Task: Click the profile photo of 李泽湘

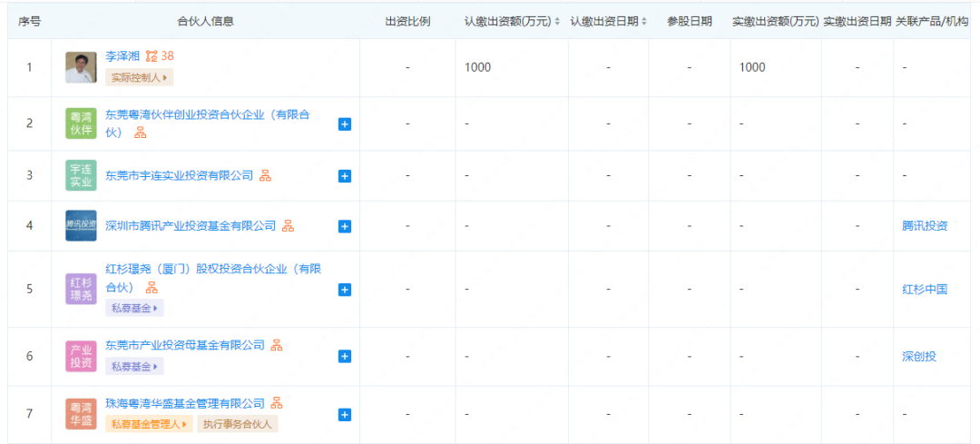Action: pyautogui.click(x=81, y=67)
